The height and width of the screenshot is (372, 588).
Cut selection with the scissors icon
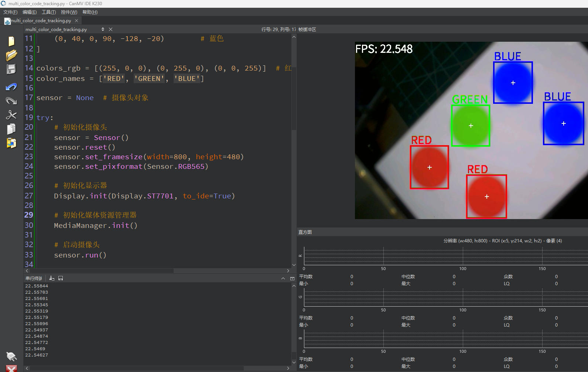(x=11, y=115)
